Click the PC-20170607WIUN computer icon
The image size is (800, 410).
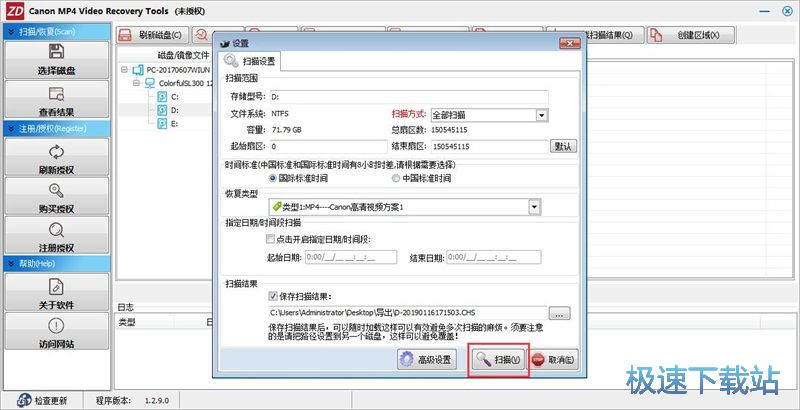click(x=138, y=69)
